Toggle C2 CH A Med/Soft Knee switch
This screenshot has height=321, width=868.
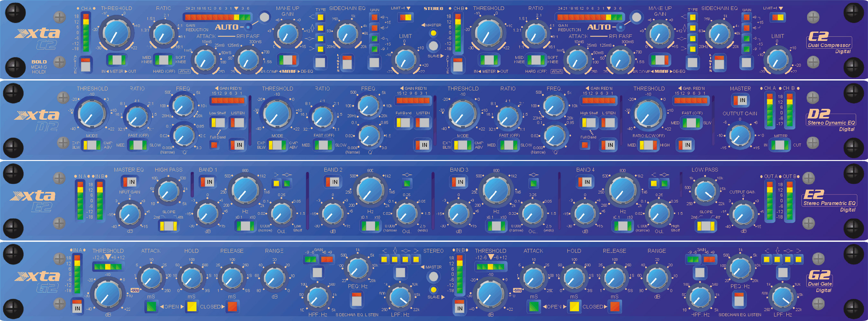163,60
